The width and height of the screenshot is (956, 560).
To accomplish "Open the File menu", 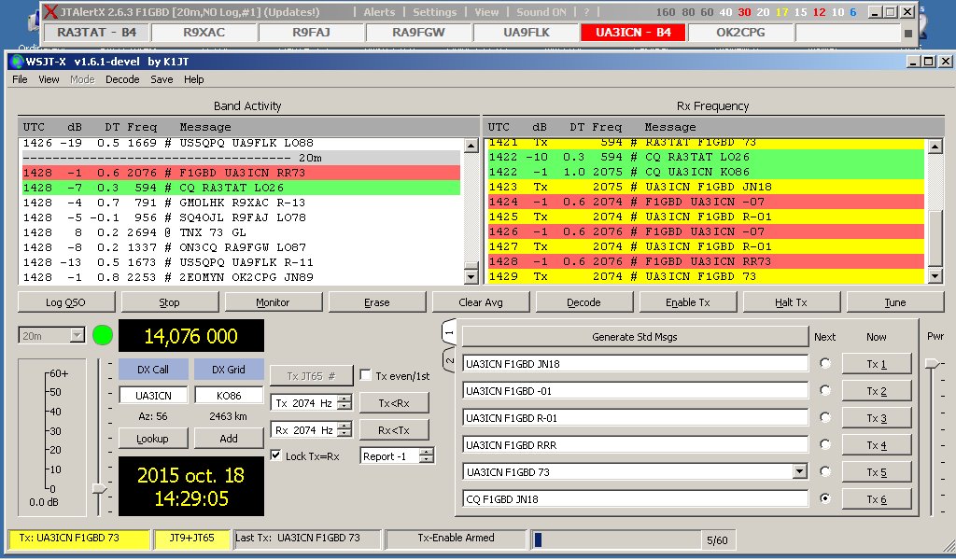I will pyautogui.click(x=20, y=79).
